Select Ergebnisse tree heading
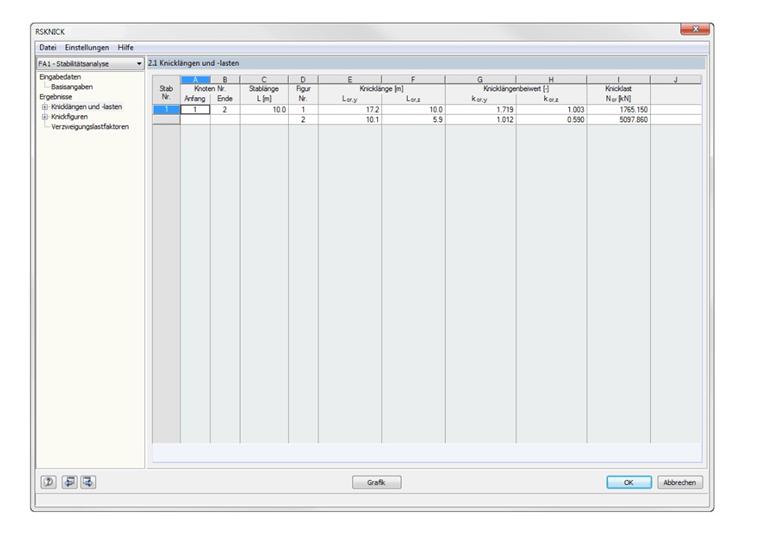Viewport: 760px width, 543px height. (56, 97)
